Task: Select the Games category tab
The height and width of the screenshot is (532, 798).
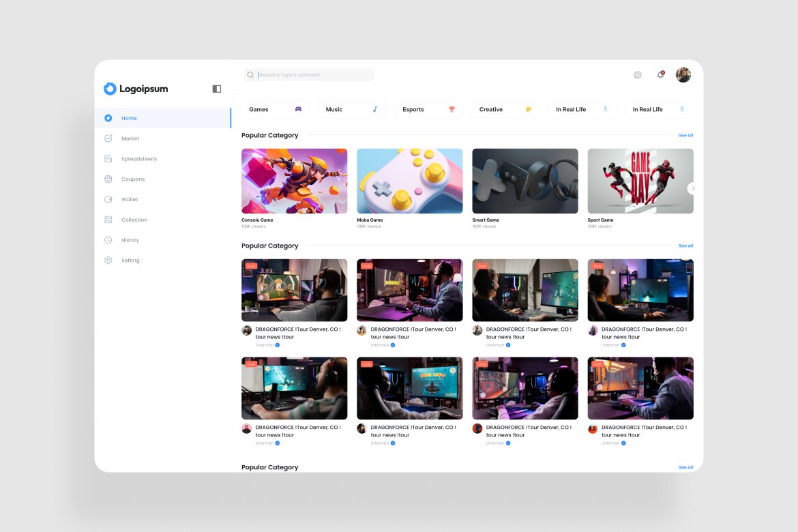Action: (x=275, y=109)
